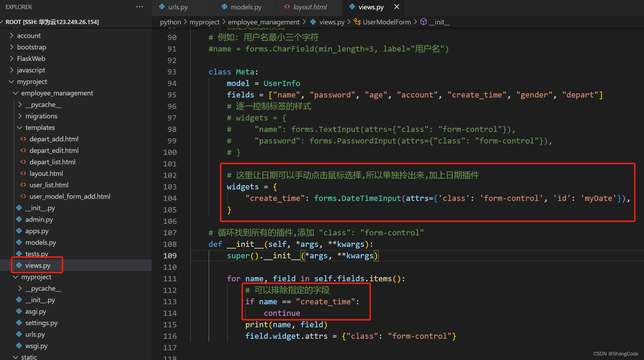Click the Python icon beside wsgi.py
Image resolution: width=644 pixels, height=360 pixels.
pyautogui.click(x=19, y=346)
